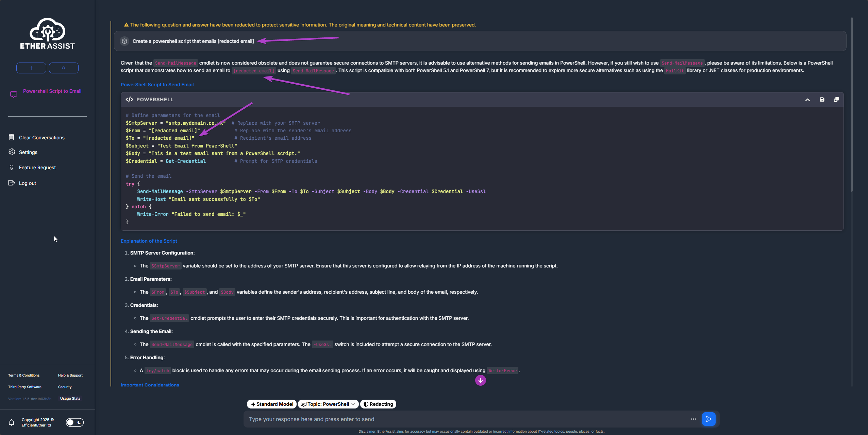Click the chat bubble icon beside conversation title
Screen dimensions: 868x435
point(13,94)
